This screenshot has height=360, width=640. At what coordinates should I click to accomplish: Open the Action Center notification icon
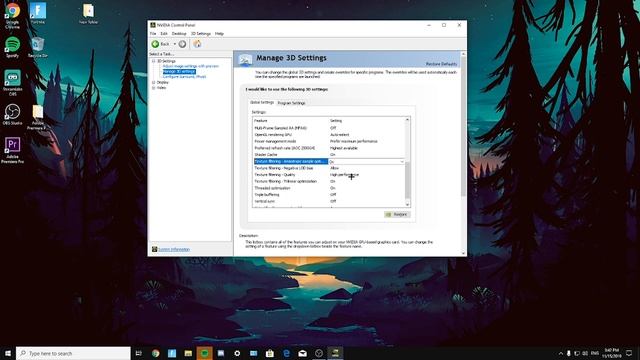pyautogui.click(x=629, y=353)
